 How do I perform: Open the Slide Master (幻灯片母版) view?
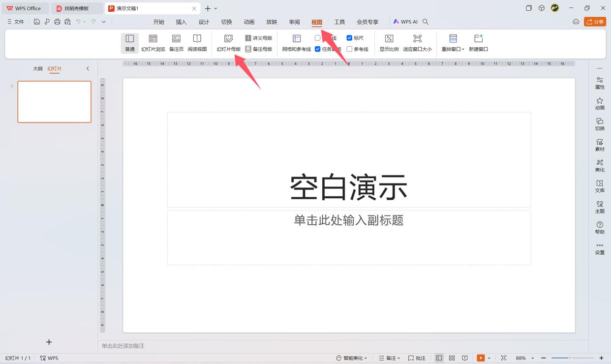[229, 43]
